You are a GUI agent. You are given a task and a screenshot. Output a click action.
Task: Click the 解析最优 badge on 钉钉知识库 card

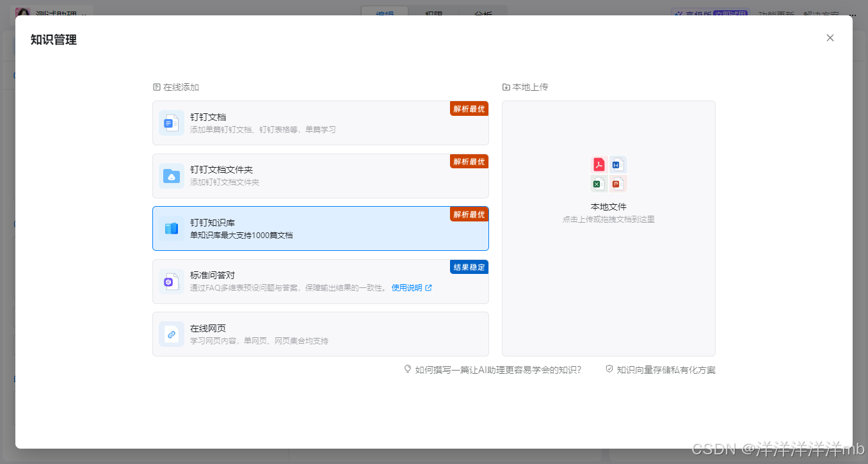[469, 214]
